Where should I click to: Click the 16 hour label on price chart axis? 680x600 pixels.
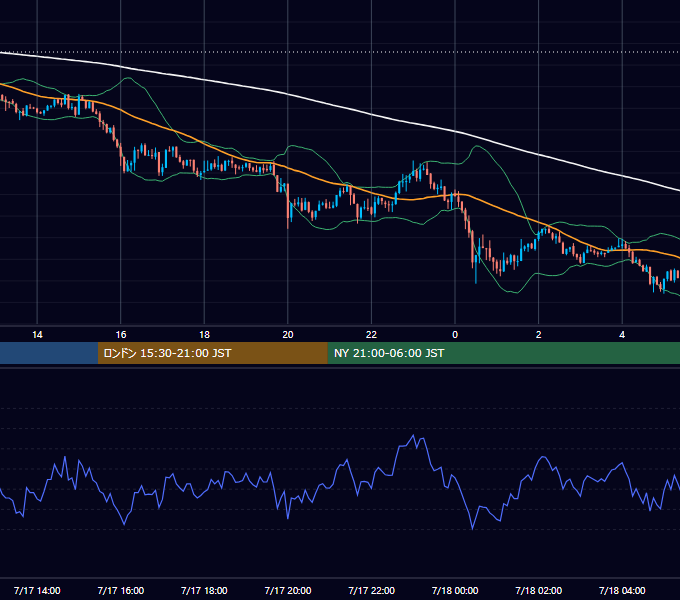121,335
